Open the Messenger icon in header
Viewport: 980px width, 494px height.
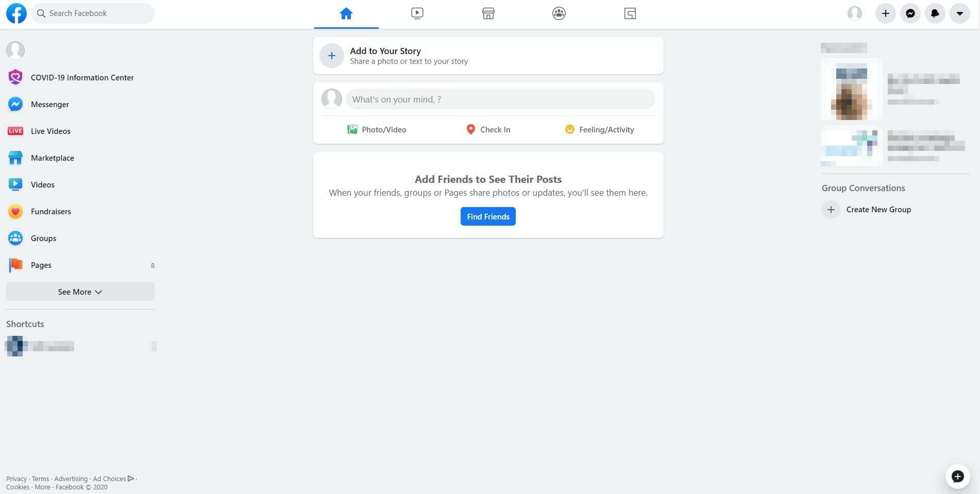(910, 13)
